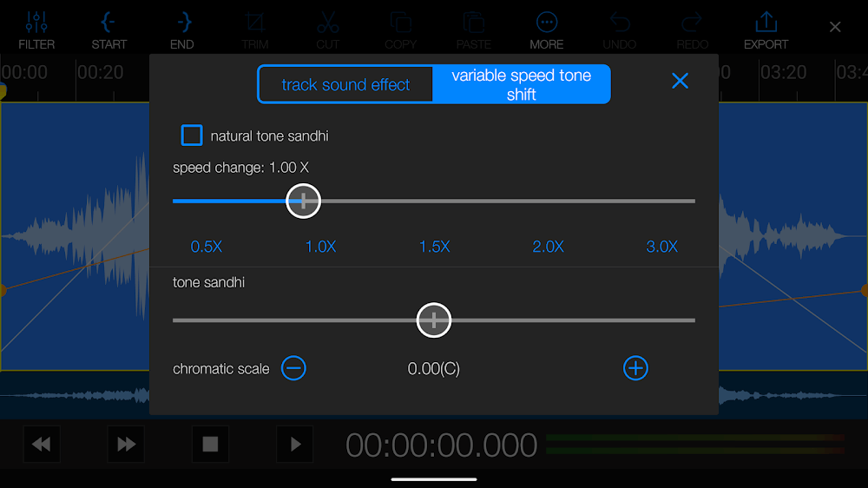Select variable speed tone shift tab

point(522,84)
